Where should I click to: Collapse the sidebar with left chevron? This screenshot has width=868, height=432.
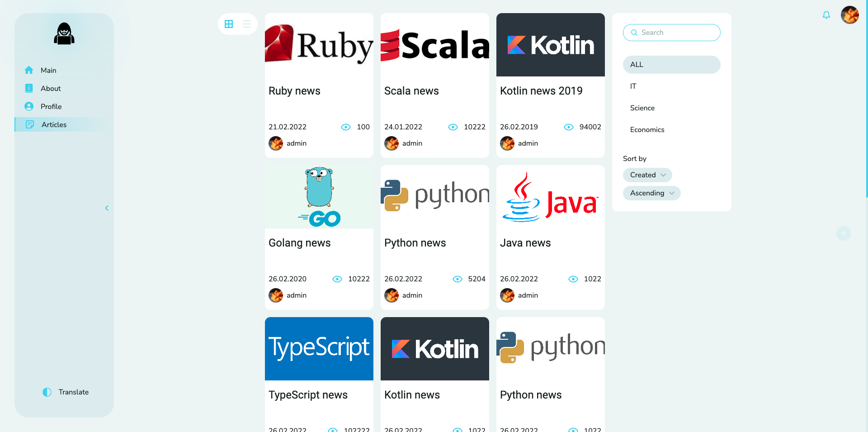[x=107, y=208]
